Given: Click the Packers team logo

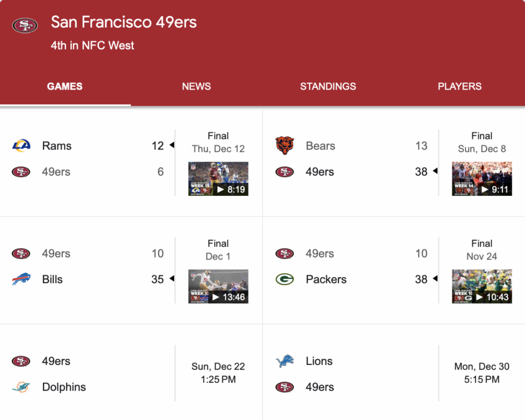Looking at the screenshot, I should tap(284, 279).
